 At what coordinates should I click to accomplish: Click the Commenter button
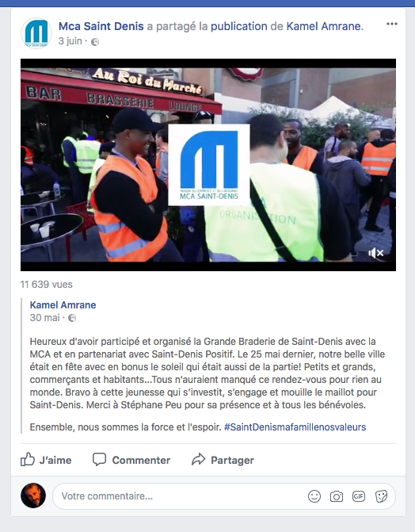pos(131,460)
